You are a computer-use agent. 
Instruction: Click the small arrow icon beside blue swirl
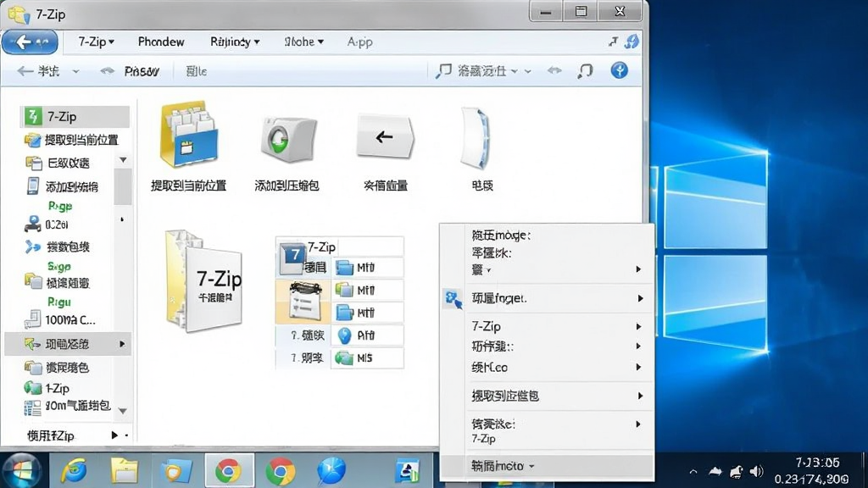click(613, 42)
